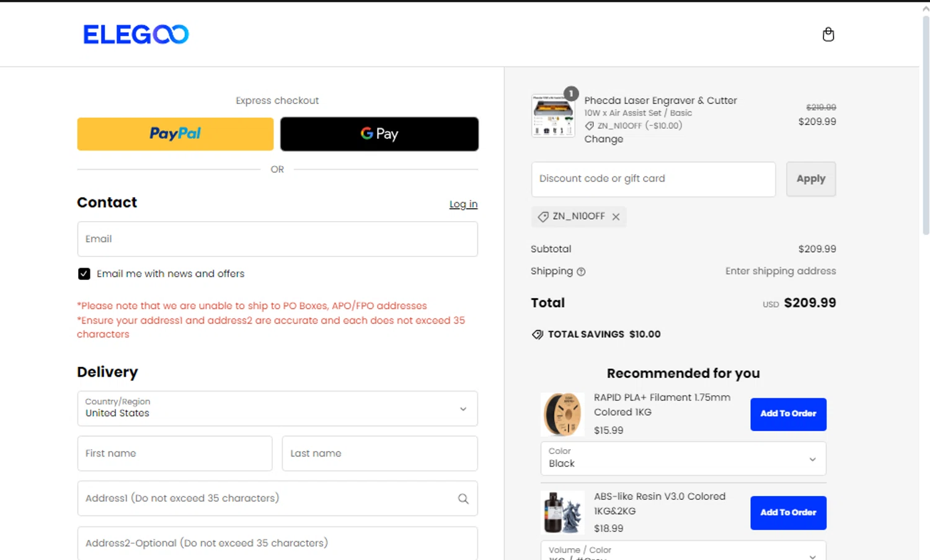Viewport: 930px width, 560px height.
Task: Click Change under Phecda Laser Engraver
Action: coord(603,139)
